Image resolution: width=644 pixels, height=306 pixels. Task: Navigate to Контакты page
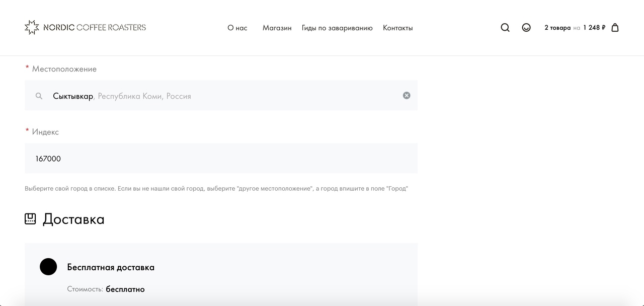pyautogui.click(x=397, y=28)
